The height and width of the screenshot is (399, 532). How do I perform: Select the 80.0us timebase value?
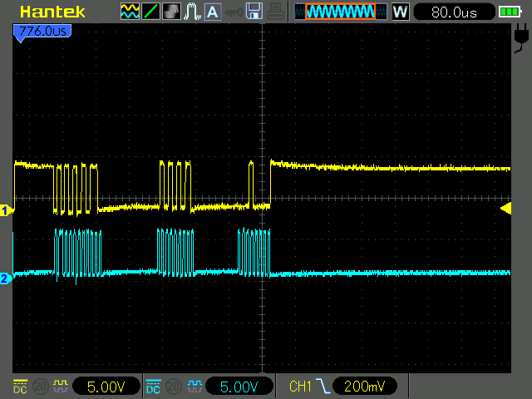click(x=455, y=12)
